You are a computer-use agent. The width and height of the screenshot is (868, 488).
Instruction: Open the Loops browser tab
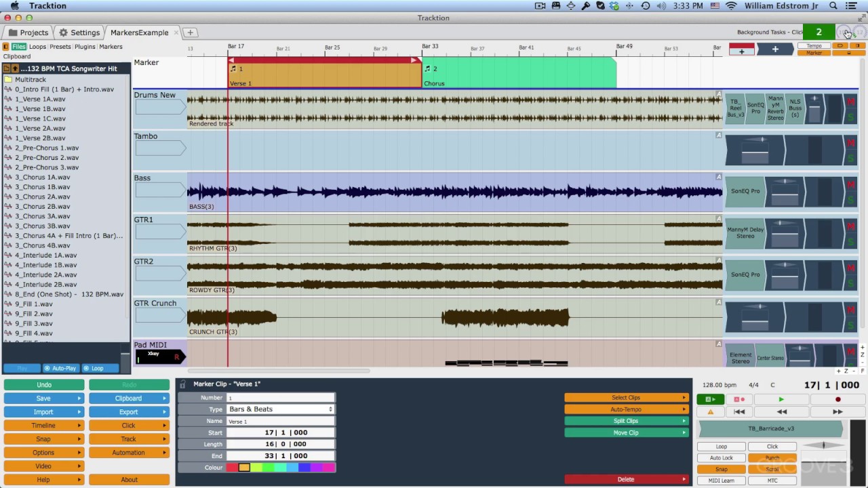(37, 47)
